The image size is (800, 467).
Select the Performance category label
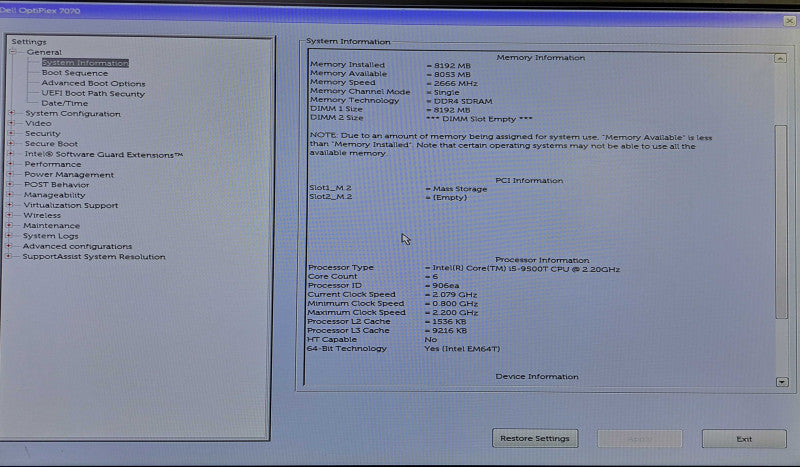(x=53, y=164)
